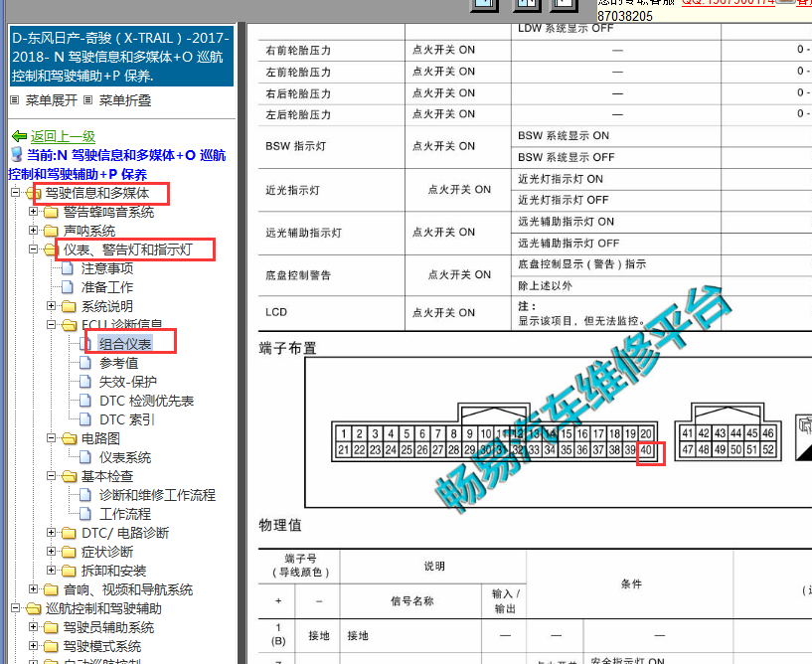
Task: Collapse the 驾驶信息和多媒体 tree node
Action: click(x=16, y=193)
